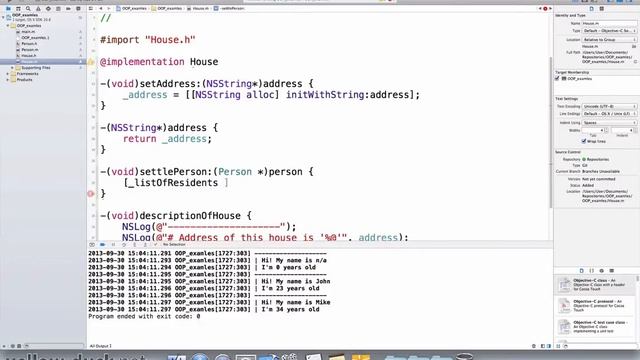Open the Find navigator magnifier icon

point(28,9)
